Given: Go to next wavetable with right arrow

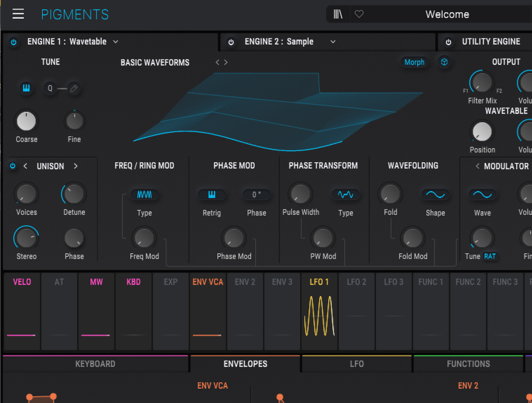Looking at the screenshot, I should pyautogui.click(x=226, y=62).
